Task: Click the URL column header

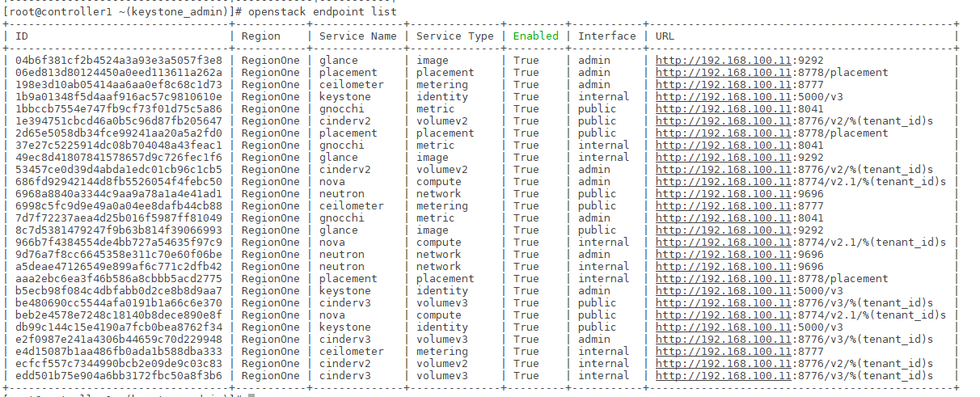Action: click(665, 36)
